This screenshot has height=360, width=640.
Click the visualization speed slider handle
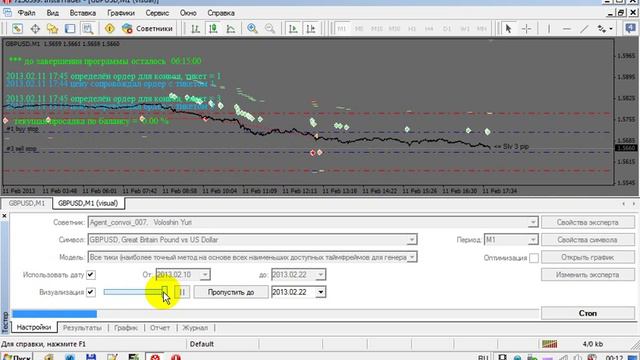164,292
